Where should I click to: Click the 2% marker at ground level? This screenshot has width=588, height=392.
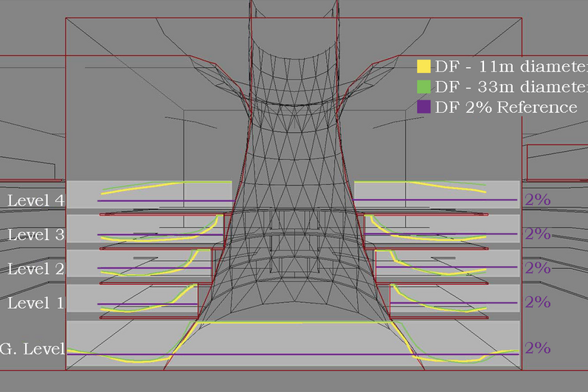pyautogui.click(x=538, y=349)
